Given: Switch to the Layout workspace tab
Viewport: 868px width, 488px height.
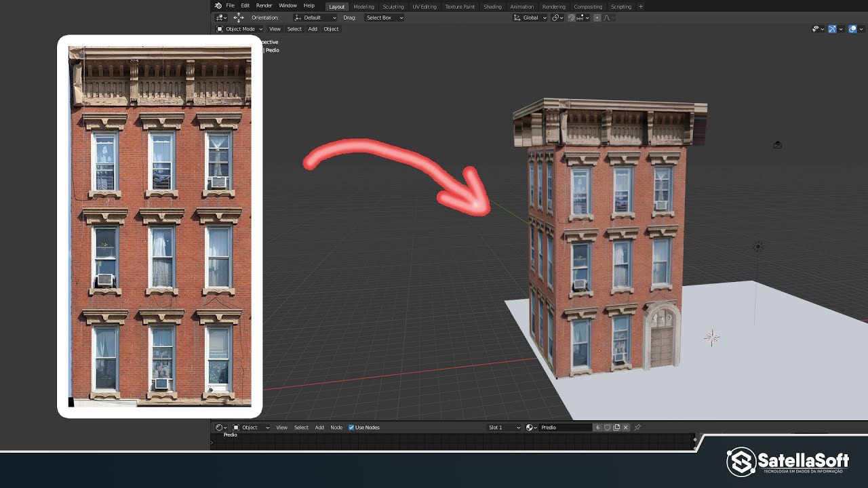Looking at the screenshot, I should click(337, 7).
